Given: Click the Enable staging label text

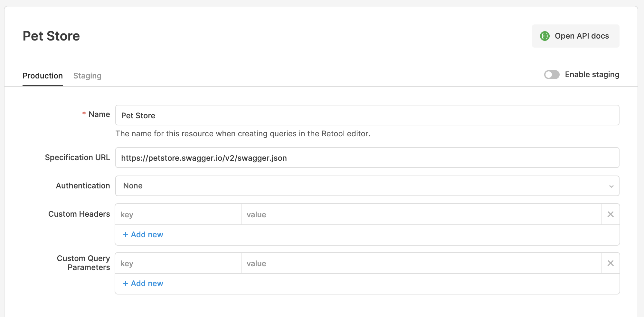Looking at the screenshot, I should pos(592,75).
